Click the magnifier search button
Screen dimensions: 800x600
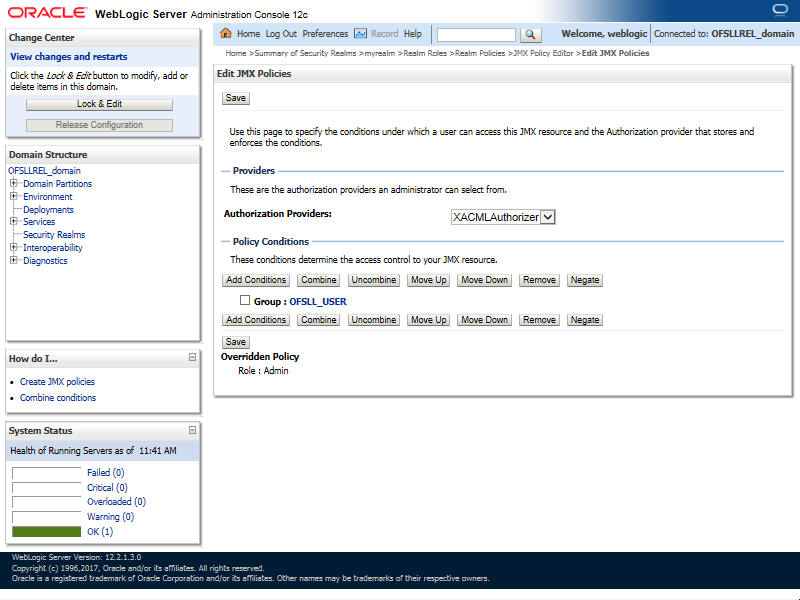pyautogui.click(x=530, y=34)
